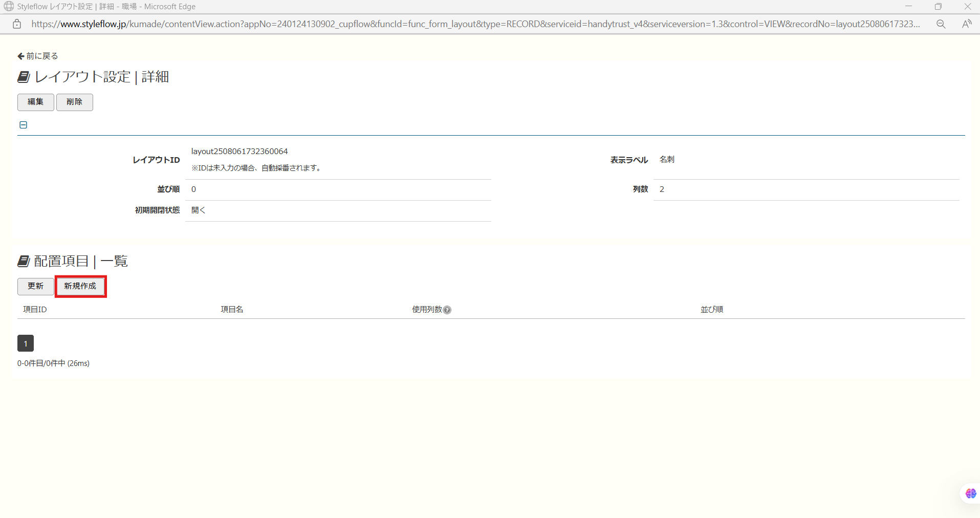
Task: Click the 列数 value field
Action: [x=806, y=189]
